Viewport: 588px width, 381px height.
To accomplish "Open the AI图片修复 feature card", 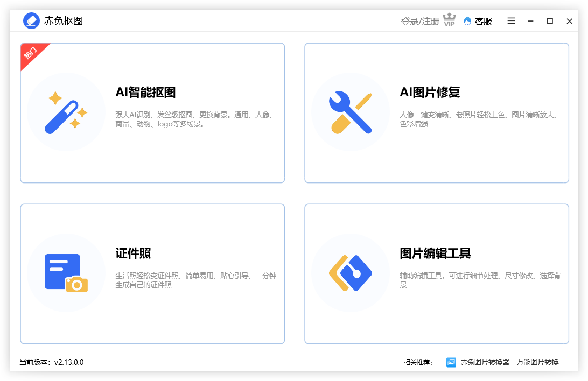I will tap(437, 112).
